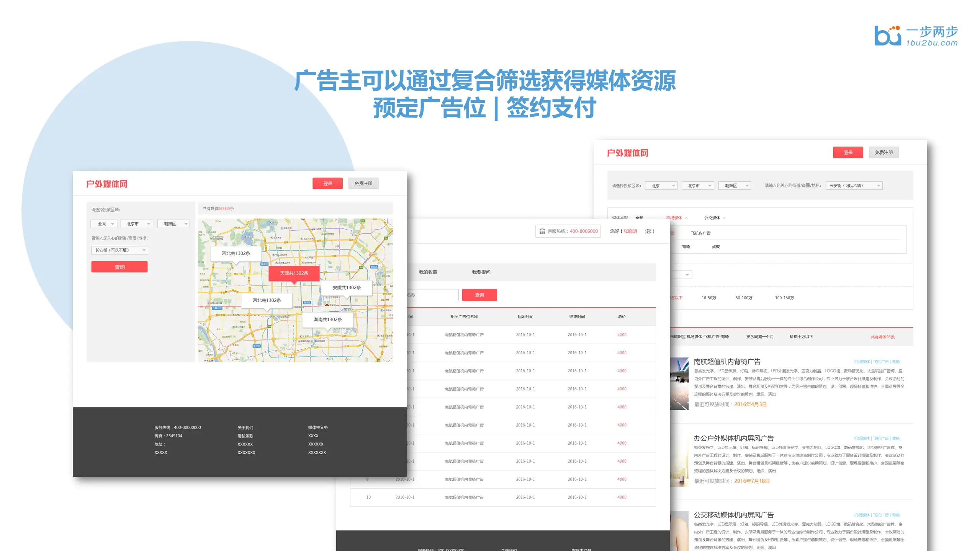Click the 户外媒体网 logo in left window

coord(107,184)
